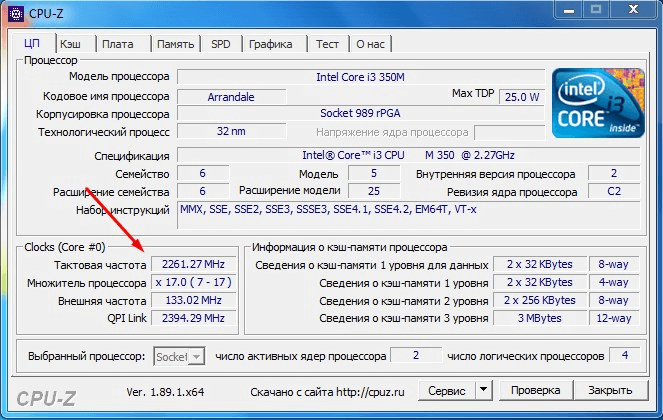The image size is (663, 420).
Task: Click the 25.0 W Max TDP value
Action: click(522, 97)
